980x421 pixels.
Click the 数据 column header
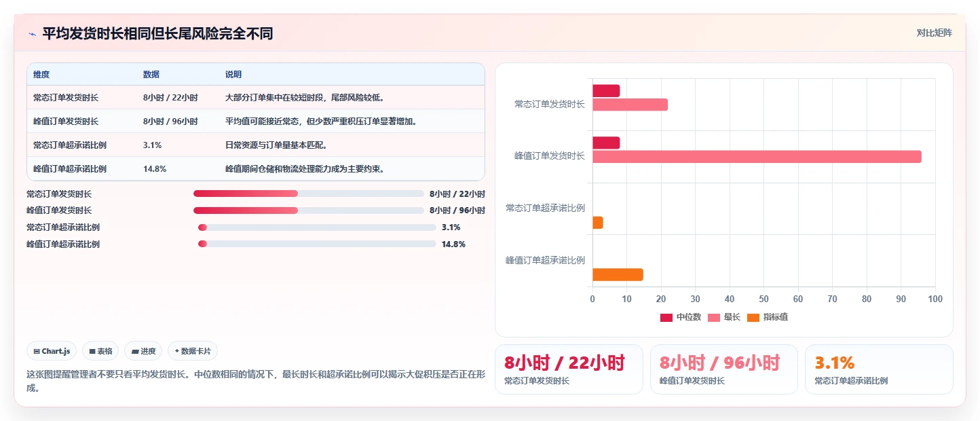151,75
